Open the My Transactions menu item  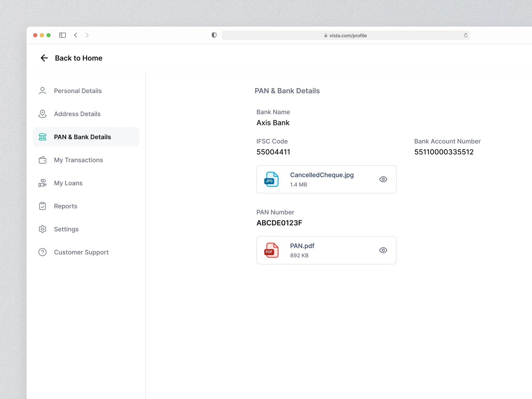tap(86, 160)
